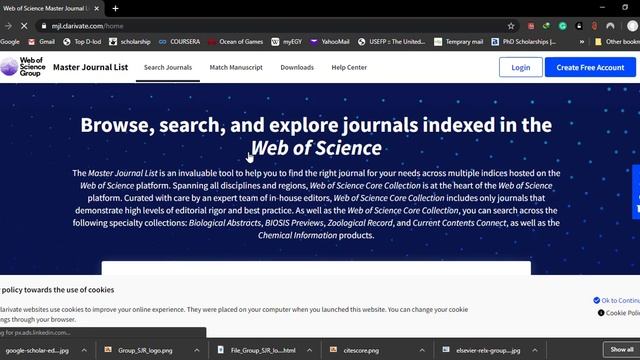Open the Temprary mail bookmark
Screen dimensions: 640x360
tap(458, 42)
